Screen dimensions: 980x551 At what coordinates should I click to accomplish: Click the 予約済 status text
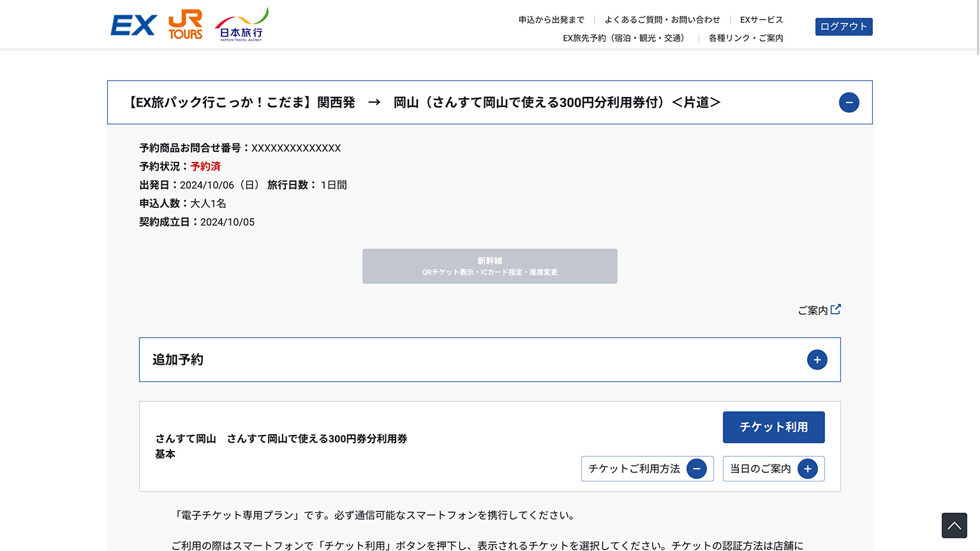(205, 166)
